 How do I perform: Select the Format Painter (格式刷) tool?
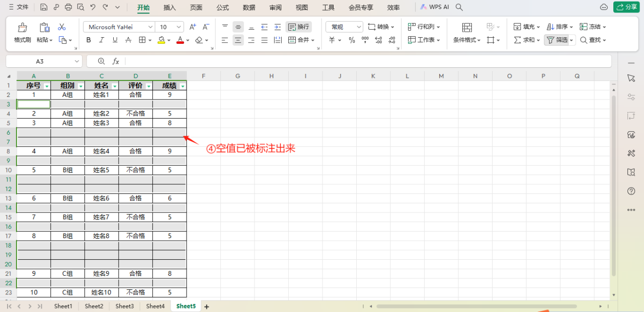click(23, 33)
